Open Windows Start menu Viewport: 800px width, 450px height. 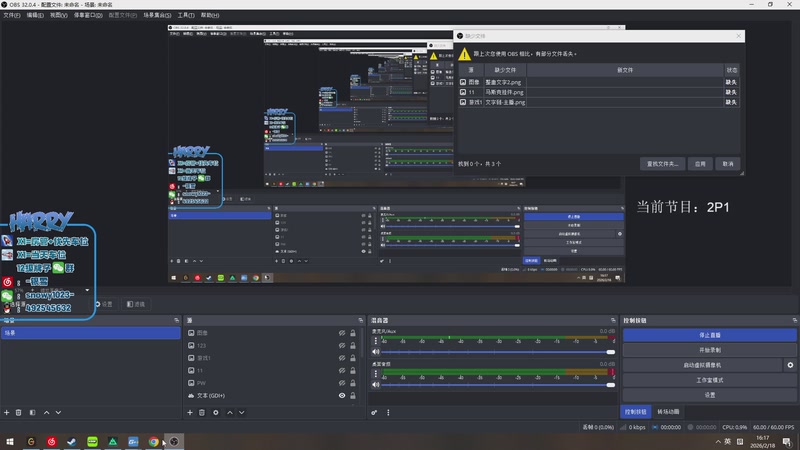[10, 441]
